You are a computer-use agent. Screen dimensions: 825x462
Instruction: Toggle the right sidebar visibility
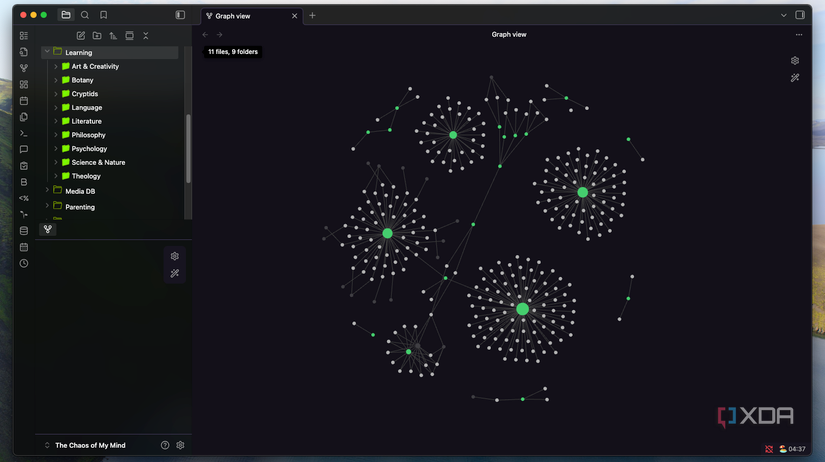(800, 15)
